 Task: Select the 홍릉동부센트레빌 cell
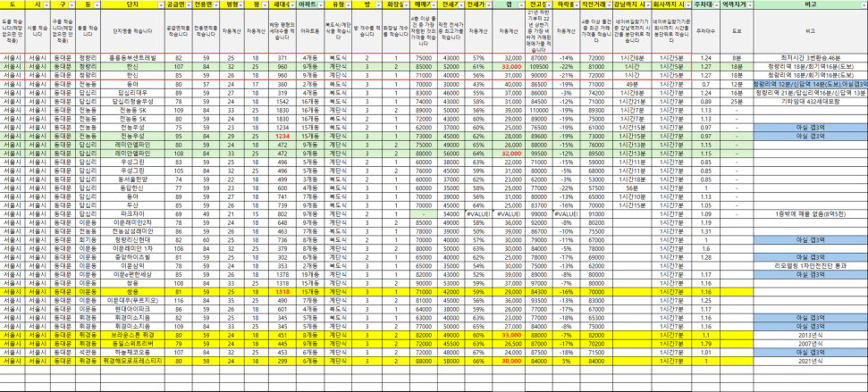pos(133,57)
